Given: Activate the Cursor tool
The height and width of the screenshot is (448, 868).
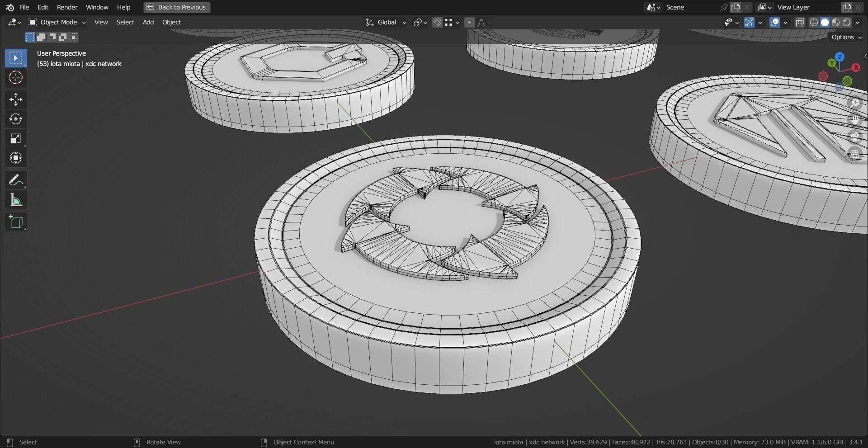Looking at the screenshot, I should click(x=16, y=77).
